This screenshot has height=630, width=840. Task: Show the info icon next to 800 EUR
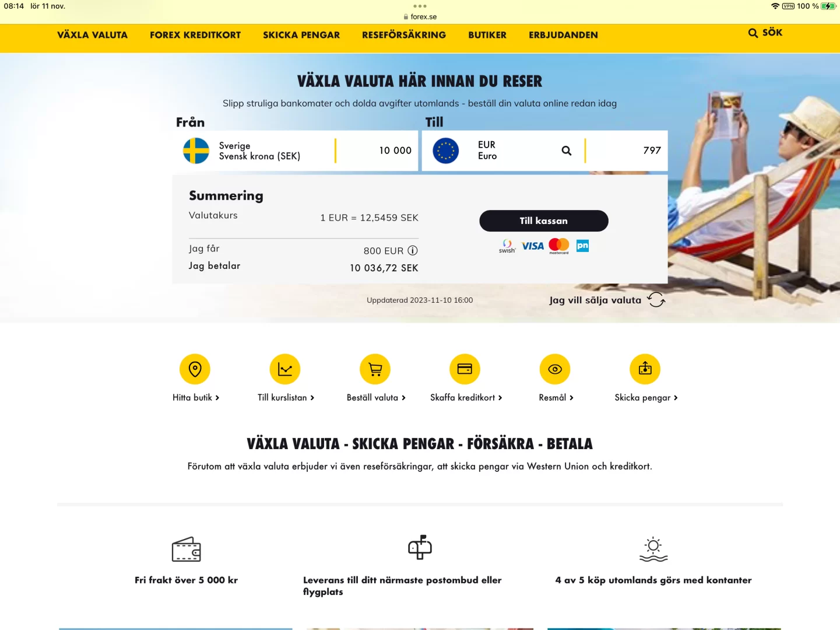(x=413, y=250)
